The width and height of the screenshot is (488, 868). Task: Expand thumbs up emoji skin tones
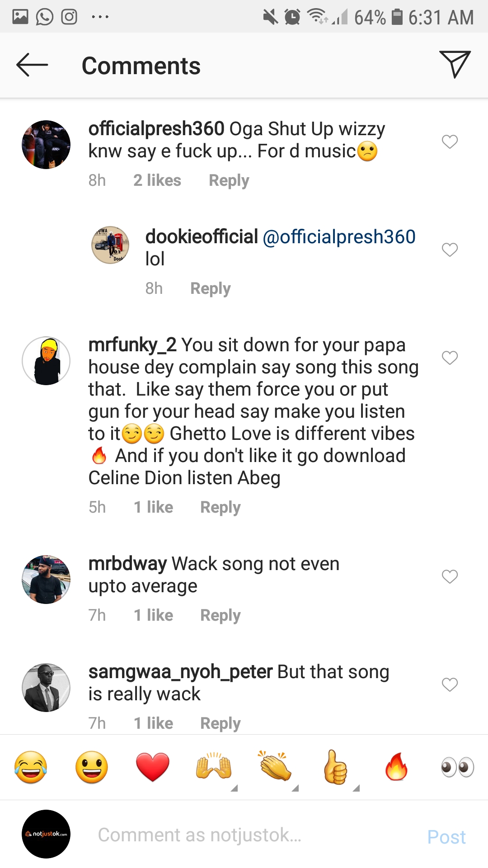click(336, 767)
